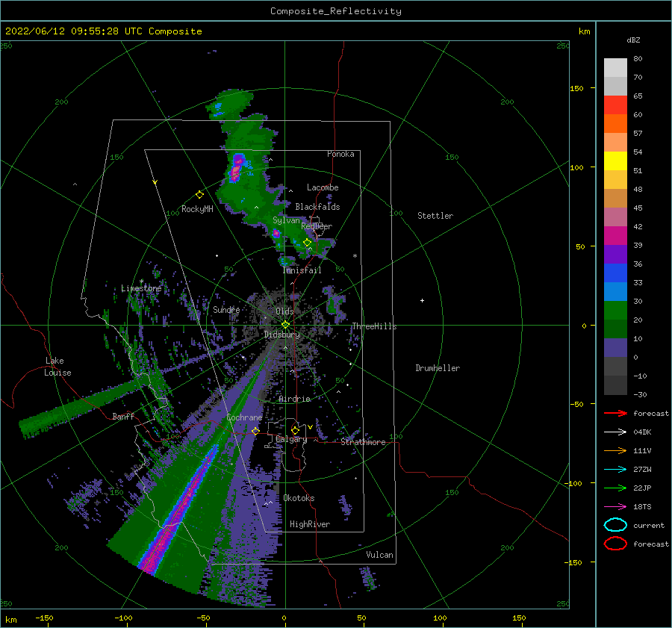Click the dBZ legend heading
The image size is (672, 628).
tap(633, 40)
